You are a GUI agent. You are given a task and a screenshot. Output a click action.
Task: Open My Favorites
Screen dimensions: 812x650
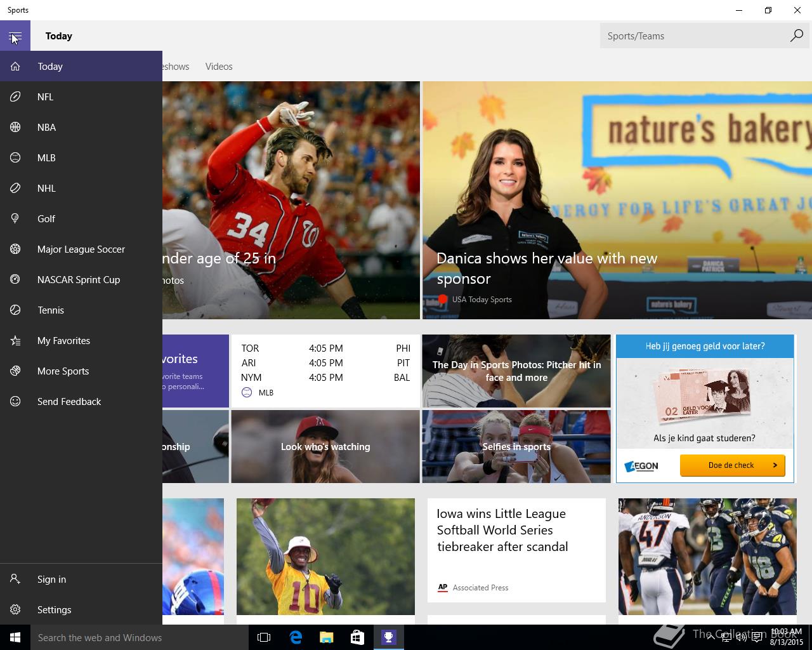pos(81,340)
